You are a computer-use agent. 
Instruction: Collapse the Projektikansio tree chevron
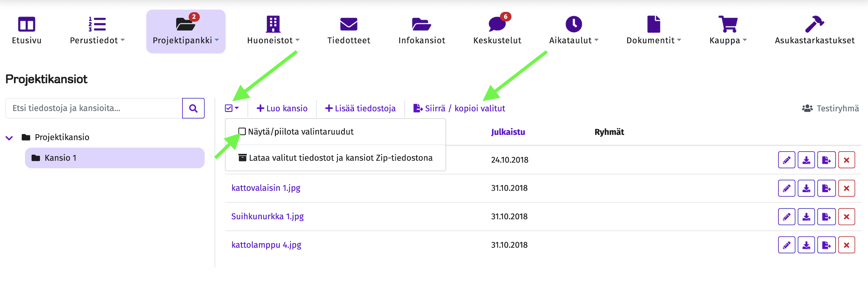coord(9,137)
